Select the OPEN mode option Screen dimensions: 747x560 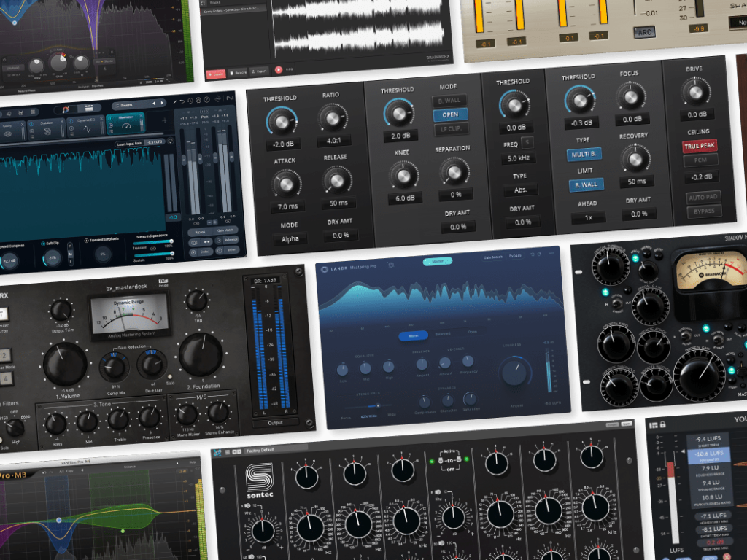point(450,114)
